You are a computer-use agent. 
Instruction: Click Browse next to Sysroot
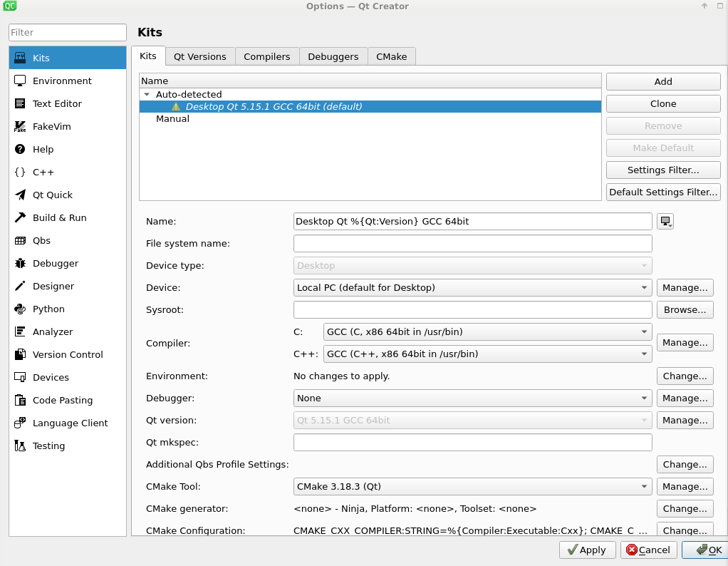click(x=685, y=310)
